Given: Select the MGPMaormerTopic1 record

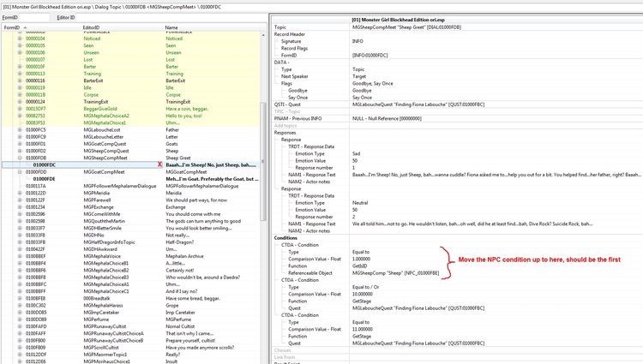Looking at the screenshot, I should click(105, 355).
